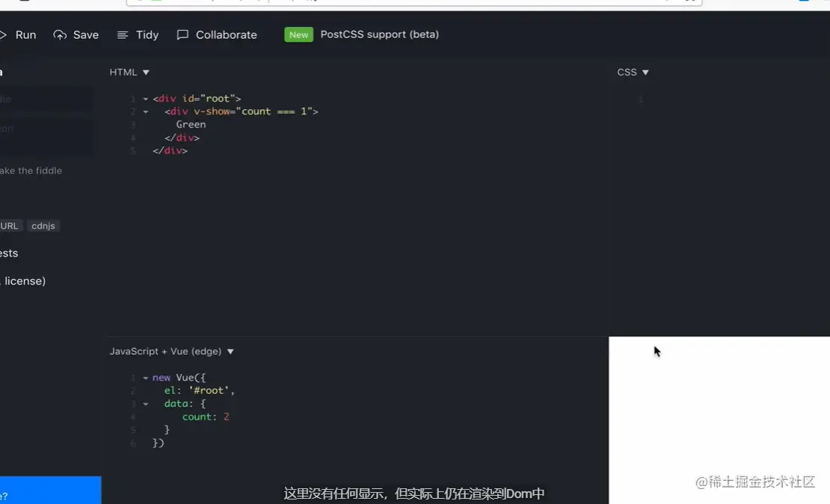Click the Tidy lines icon
830x504 pixels.
coord(123,35)
